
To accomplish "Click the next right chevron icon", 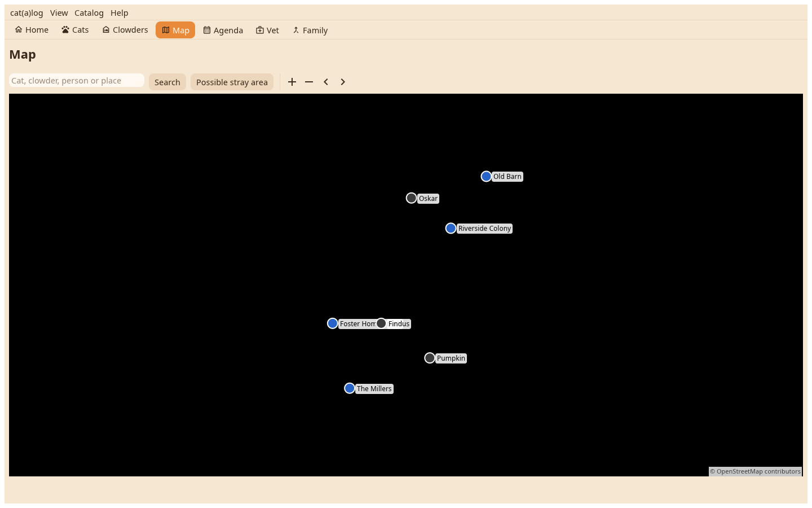I will (343, 82).
